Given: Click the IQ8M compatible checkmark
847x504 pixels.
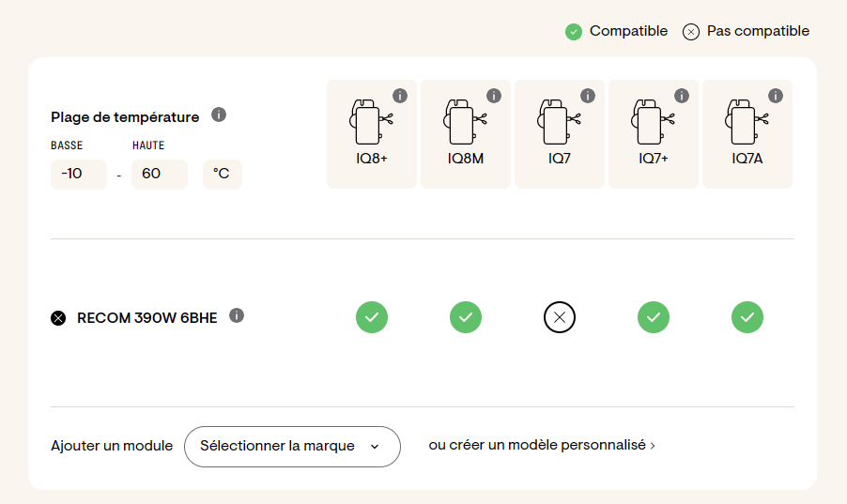Looking at the screenshot, I should point(466,317).
